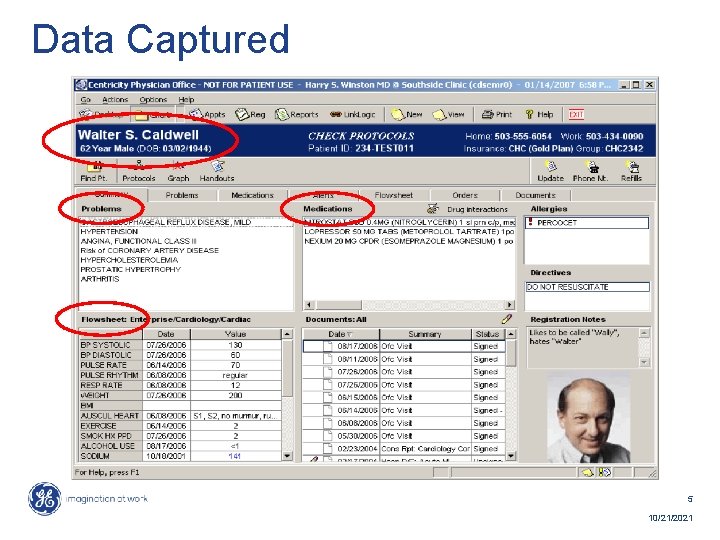720x540 pixels.
Task: Click the Centricity application icon in title bar
Action: tap(81, 85)
